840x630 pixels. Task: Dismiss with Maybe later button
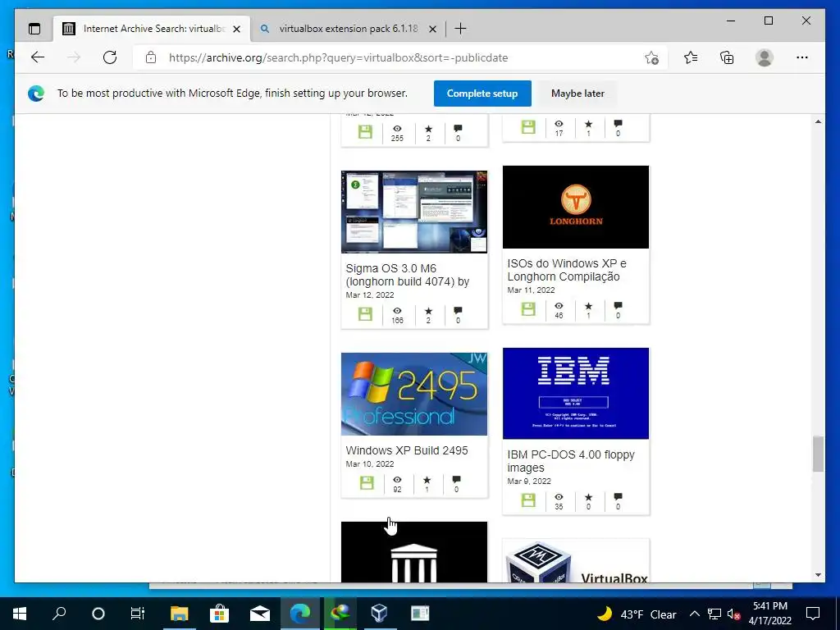pos(577,94)
